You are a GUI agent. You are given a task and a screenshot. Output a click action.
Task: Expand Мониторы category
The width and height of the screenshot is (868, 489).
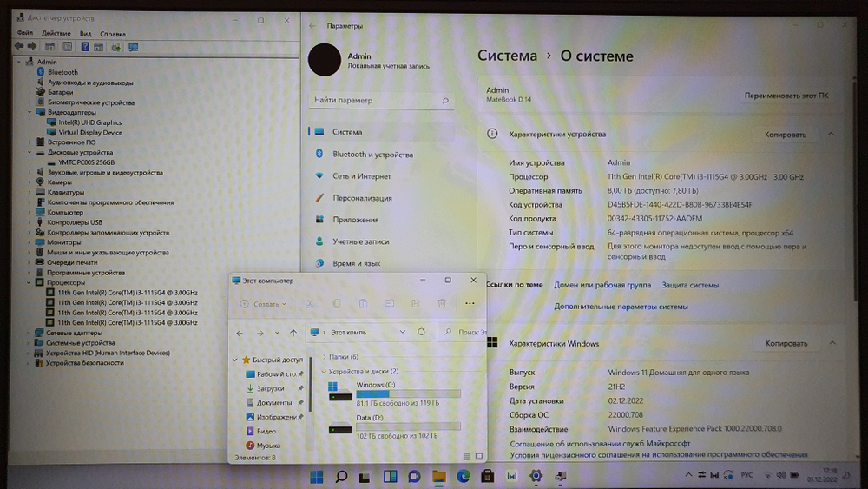pos(30,242)
